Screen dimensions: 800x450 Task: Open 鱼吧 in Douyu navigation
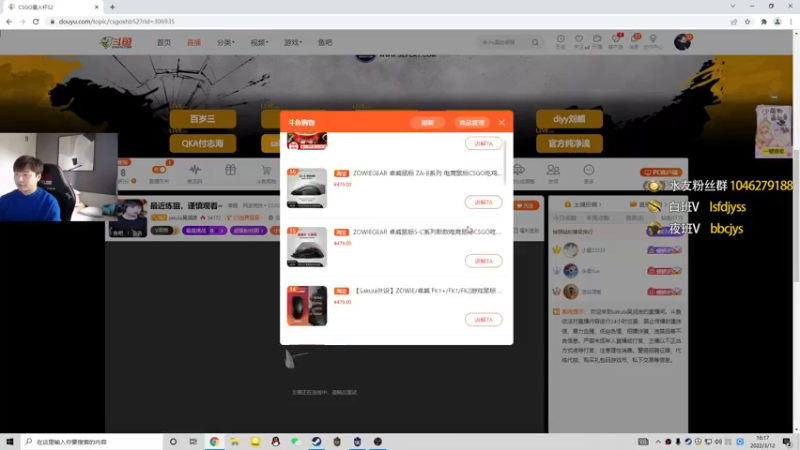tap(325, 42)
